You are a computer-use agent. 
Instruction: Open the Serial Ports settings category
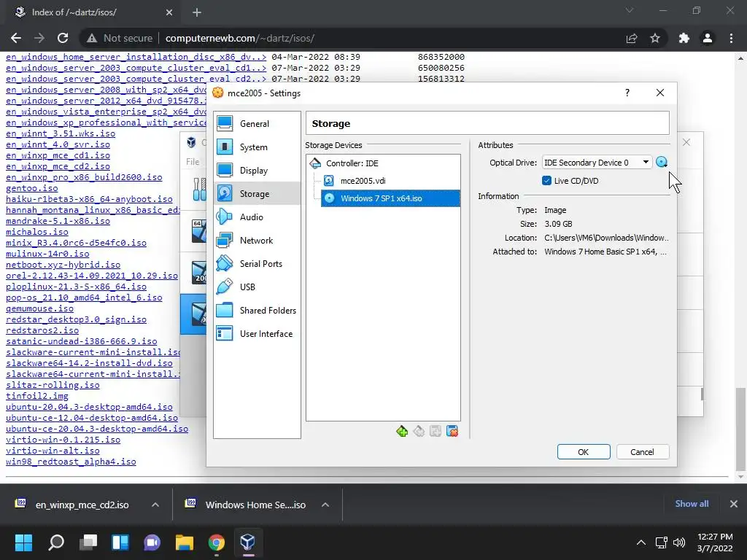[x=257, y=264]
